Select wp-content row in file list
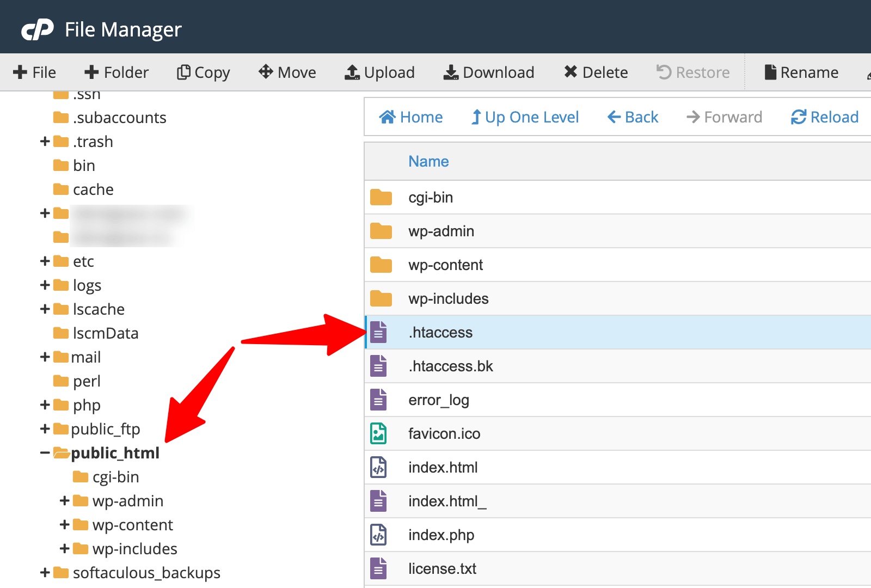The height and width of the screenshot is (588, 871). (618, 265)
